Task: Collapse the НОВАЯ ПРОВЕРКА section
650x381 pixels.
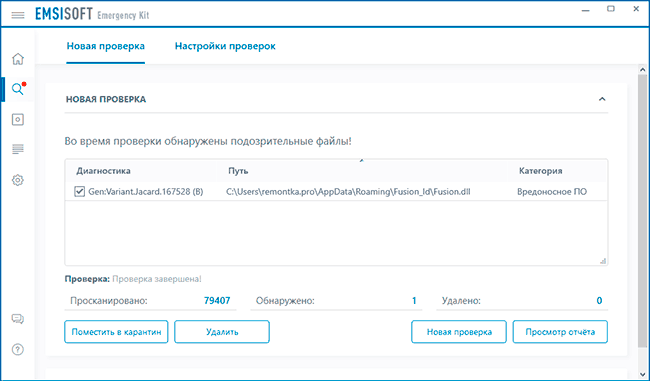Action: point(602,99)
